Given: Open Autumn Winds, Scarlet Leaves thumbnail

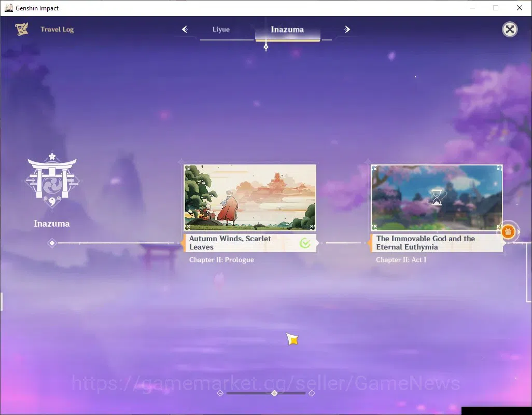Looking at the screenshot, I should point(250,198).
